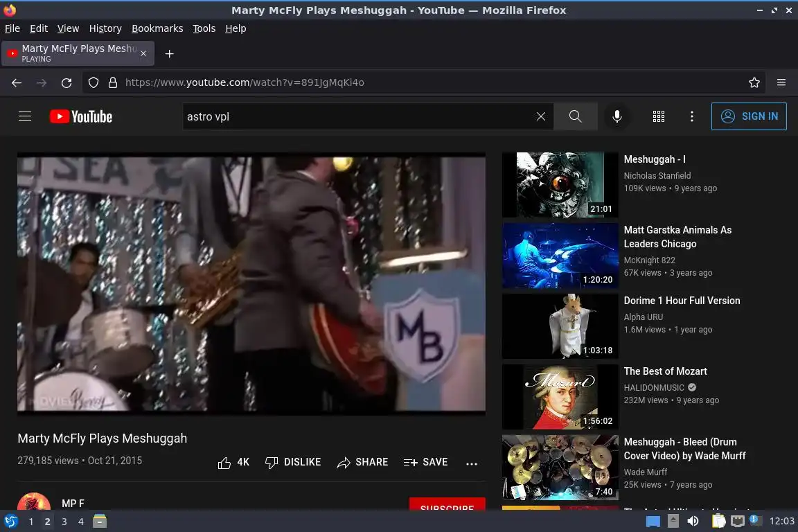798x532 pixels.
Task: Open the Tools menu
Action: coord(204,28)
